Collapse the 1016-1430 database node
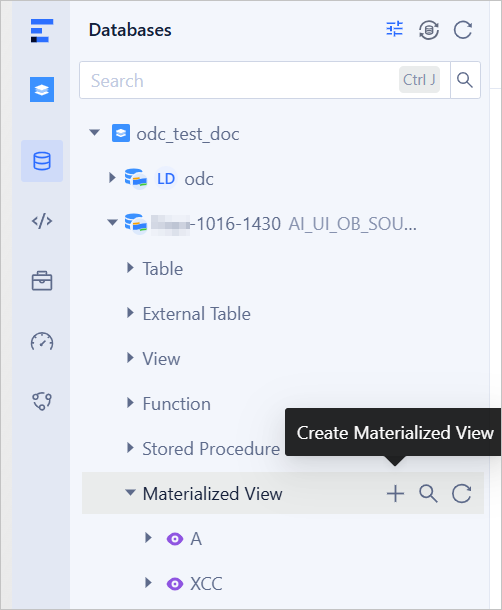The image size is (502, 610). [x=112, y=223]
